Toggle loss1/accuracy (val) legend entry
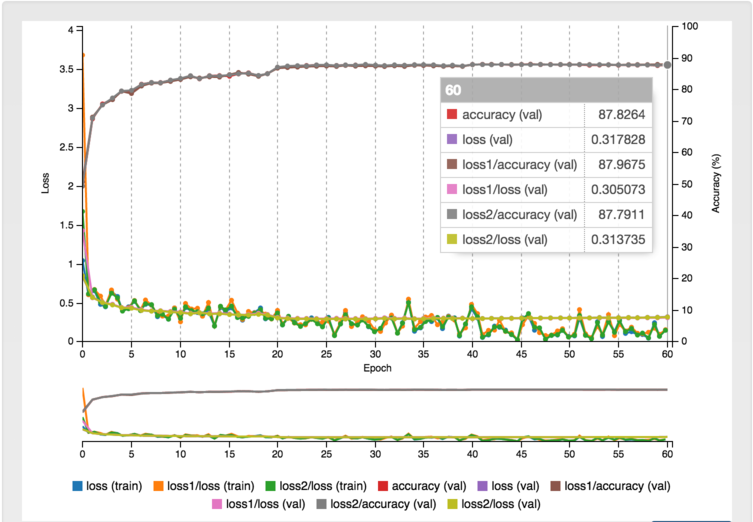This screenshot has height=522, width=753. click(610, 486)
